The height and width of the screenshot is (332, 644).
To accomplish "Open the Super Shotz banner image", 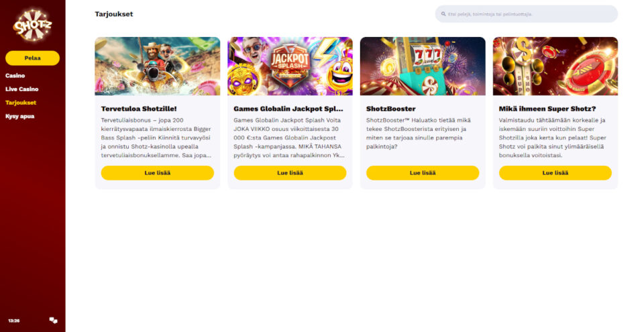I will pyautogui.click(x=555, y=66).
